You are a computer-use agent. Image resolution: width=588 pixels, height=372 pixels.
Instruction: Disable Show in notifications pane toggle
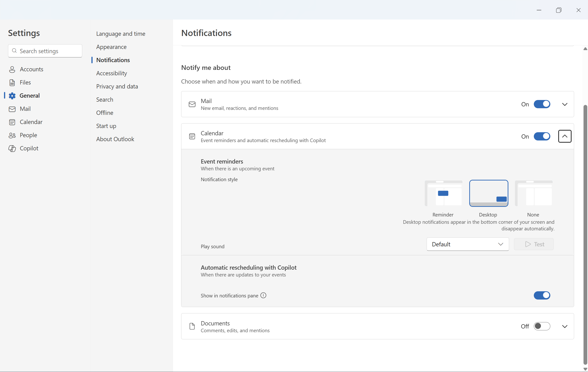tap(542, 295)
